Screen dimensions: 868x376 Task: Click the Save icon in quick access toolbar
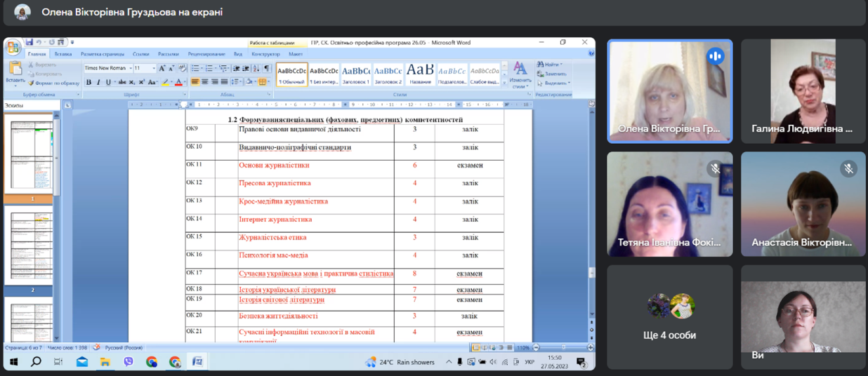coord(29,43)
